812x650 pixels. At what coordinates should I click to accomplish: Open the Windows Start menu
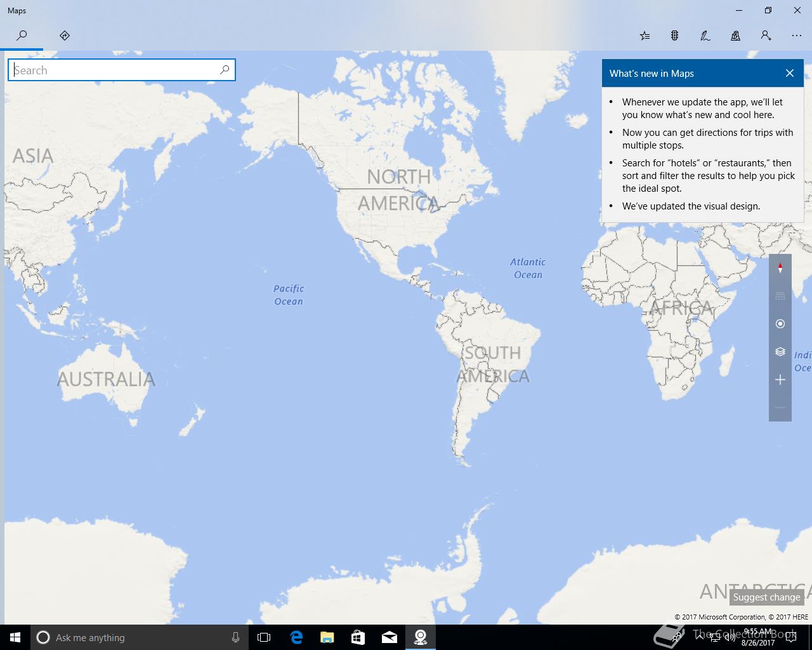(15, 637)
